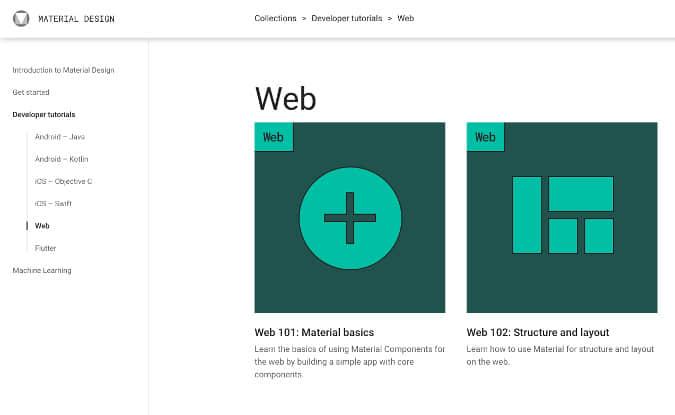This screenshot has width=675, height=415.
Task: Open Web 102: Structure and layout title
Action: [537, 332]
